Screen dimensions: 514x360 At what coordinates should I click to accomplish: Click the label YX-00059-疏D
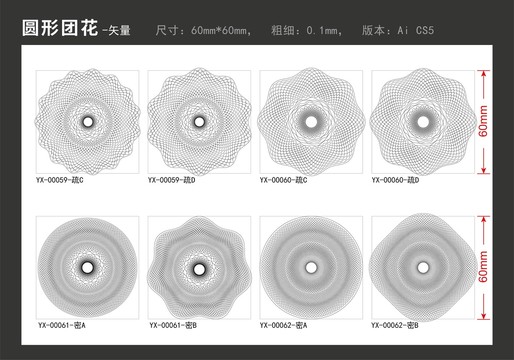[172, 180]
